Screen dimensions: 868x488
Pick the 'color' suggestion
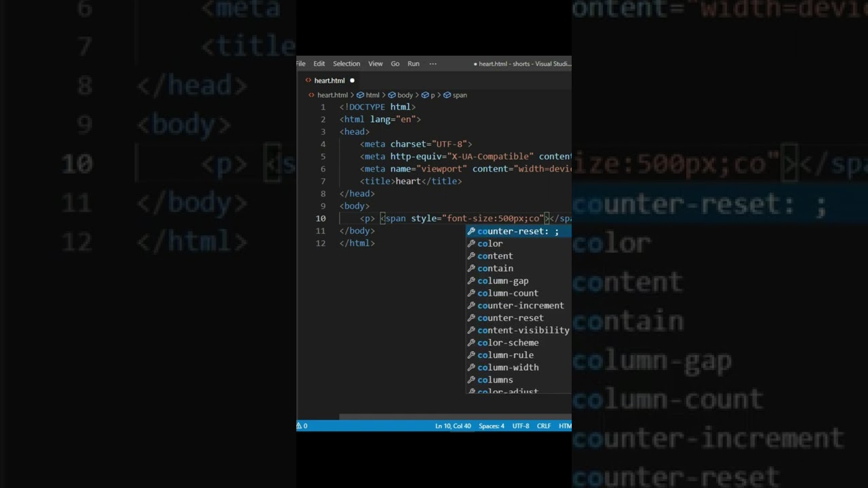click(x=519, y=244)
